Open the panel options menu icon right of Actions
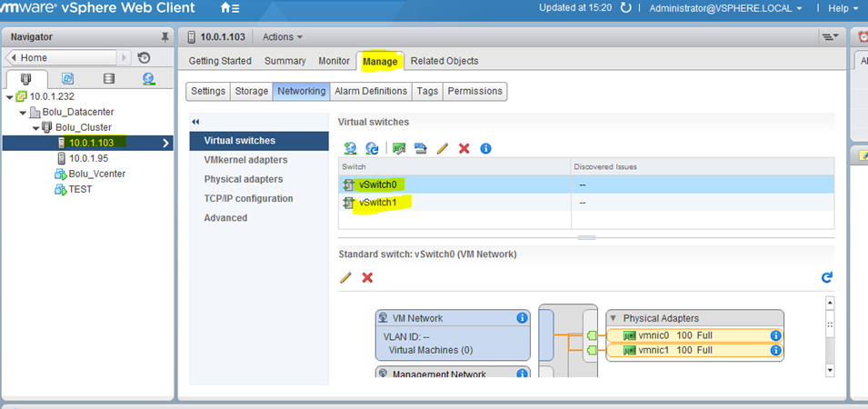The width and height of the screenshot is (868, 409). [x=830, y=36]
